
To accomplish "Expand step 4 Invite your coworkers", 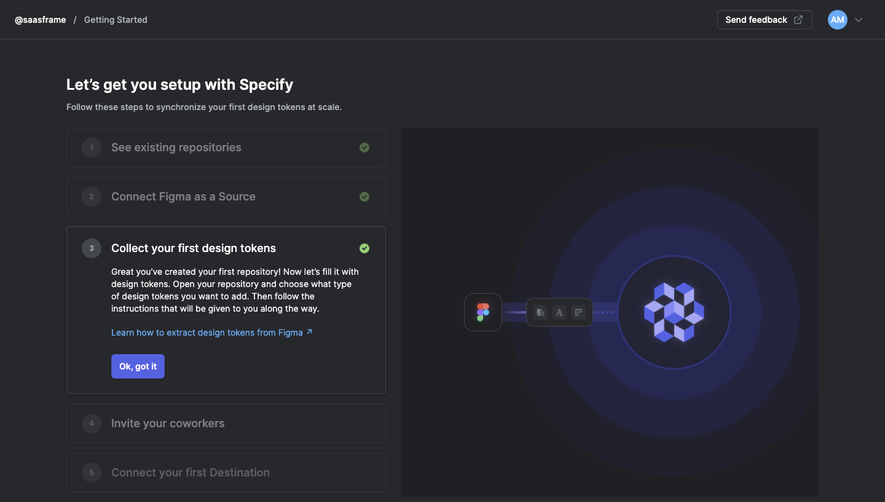I will 226,424.
